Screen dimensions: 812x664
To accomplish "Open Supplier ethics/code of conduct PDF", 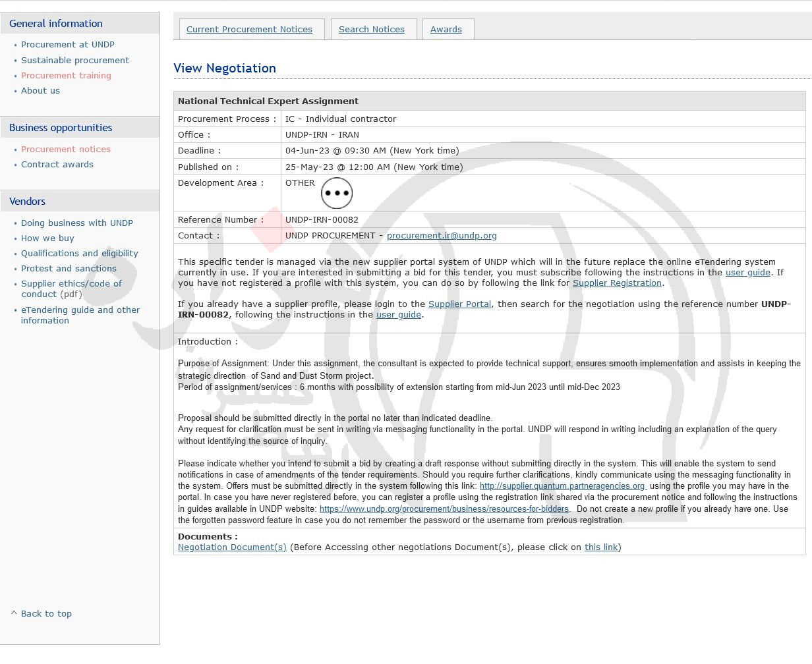I will point(71,289).
